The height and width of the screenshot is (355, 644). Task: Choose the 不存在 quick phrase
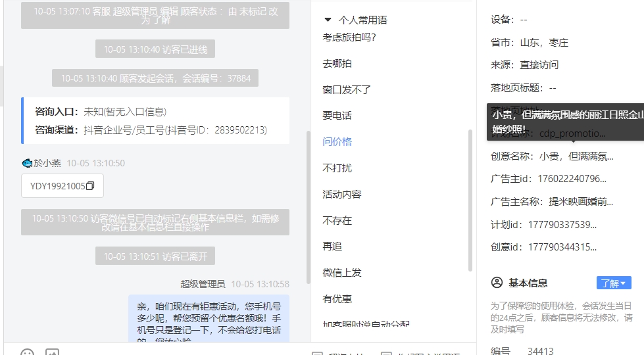(337, 221)
